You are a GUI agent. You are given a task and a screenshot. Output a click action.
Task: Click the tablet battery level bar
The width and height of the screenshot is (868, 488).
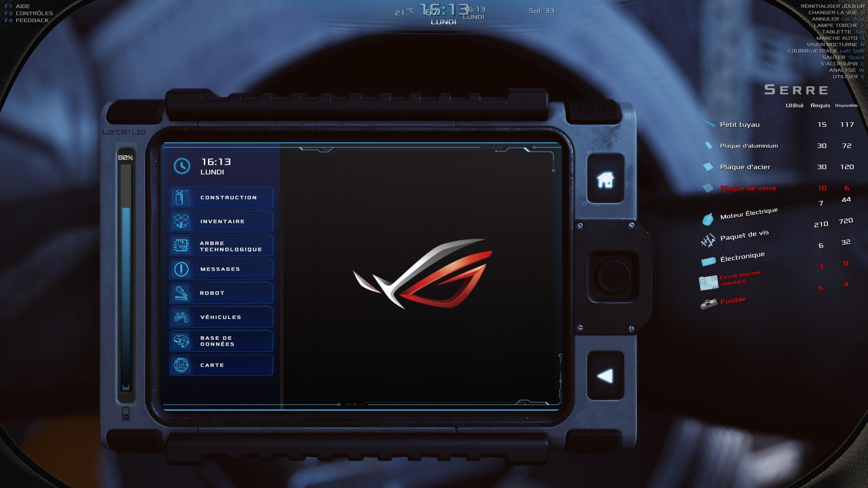tap(126, 277)
